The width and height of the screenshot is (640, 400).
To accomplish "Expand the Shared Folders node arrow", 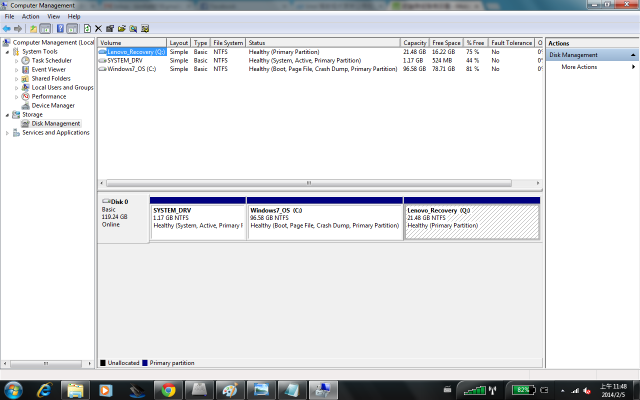I will click(x=17, y=79).
